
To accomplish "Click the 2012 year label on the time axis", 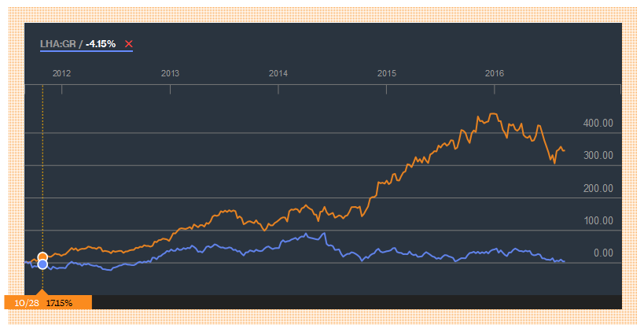I will pyautogui.click(x=62, y=73).
